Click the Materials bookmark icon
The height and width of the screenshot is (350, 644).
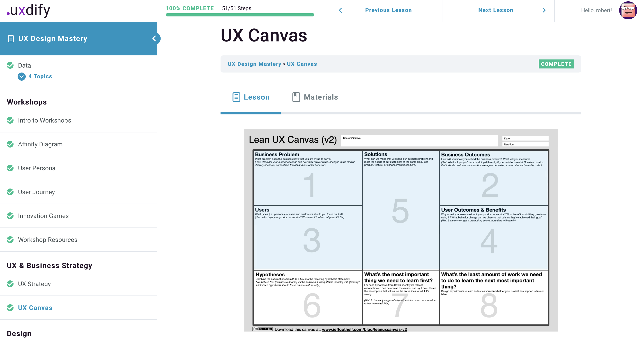coord(296,97)
